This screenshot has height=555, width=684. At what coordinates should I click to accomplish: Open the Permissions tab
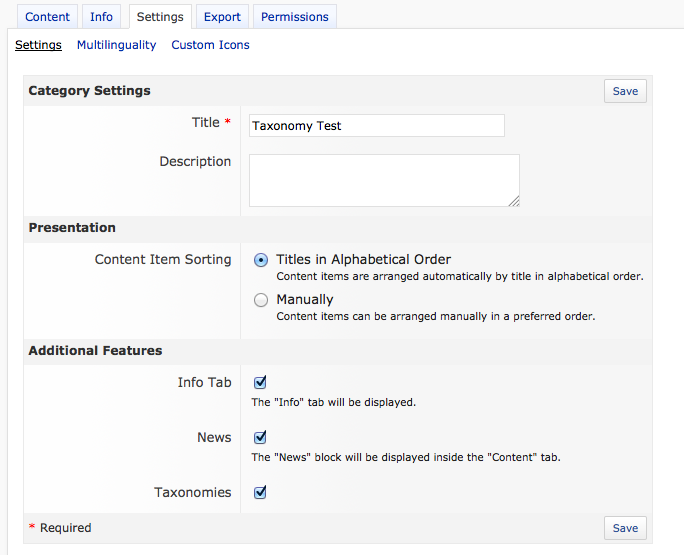coord(294,17)
